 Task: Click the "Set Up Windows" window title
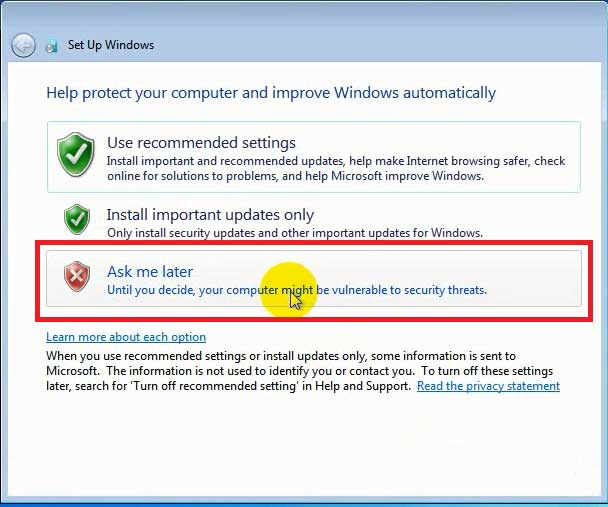click(111, 45)
